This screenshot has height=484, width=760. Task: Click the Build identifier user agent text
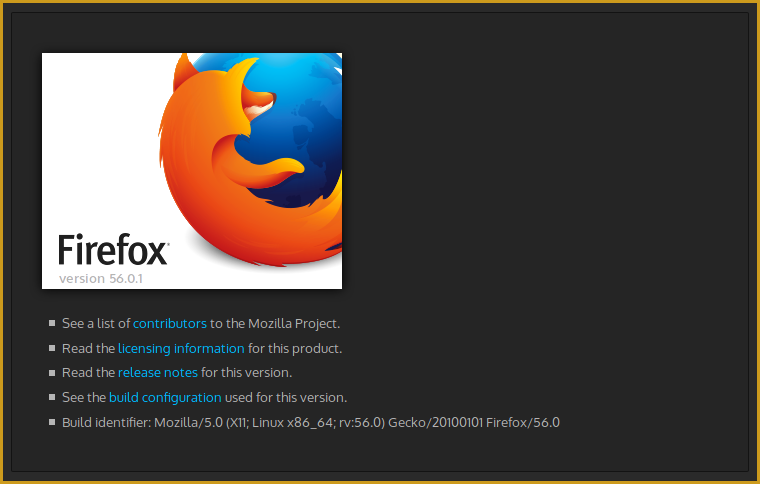click(x=311, y=422)
